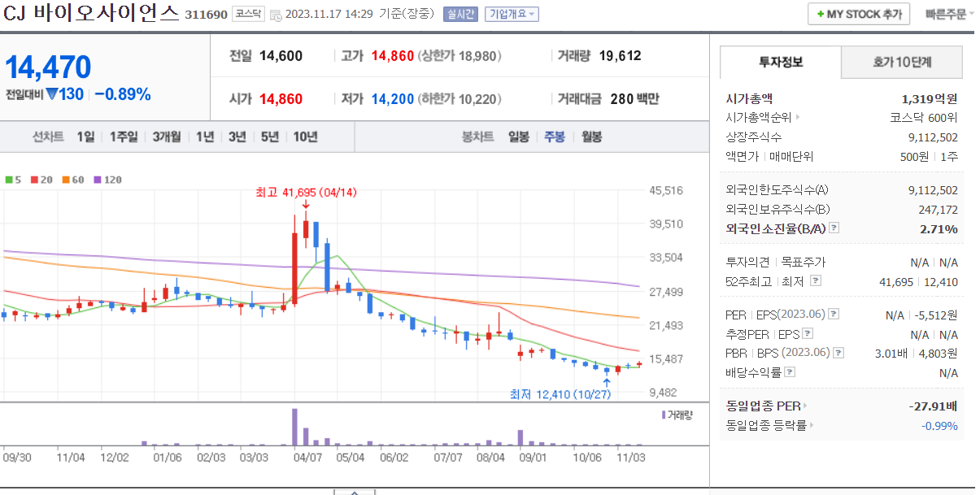Switch to the 투자정보 tab
Image resolution: width=980 pixels, height=495 pixels.
[x=781, y=62]
